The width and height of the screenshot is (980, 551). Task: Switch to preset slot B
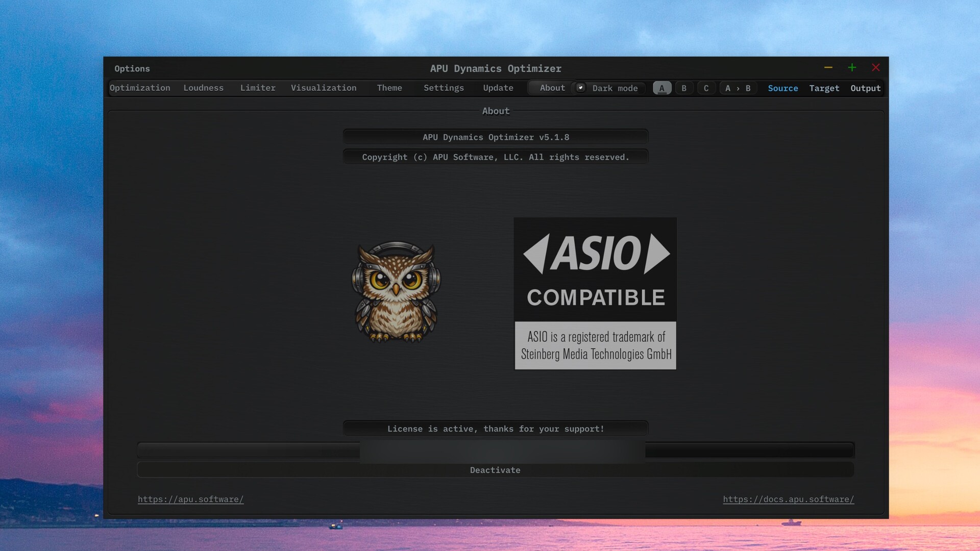tap(684, 88)
